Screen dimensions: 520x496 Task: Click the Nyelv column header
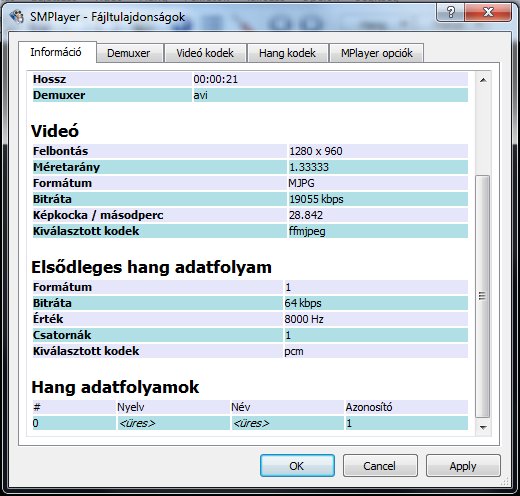click(x=131, y=407)
